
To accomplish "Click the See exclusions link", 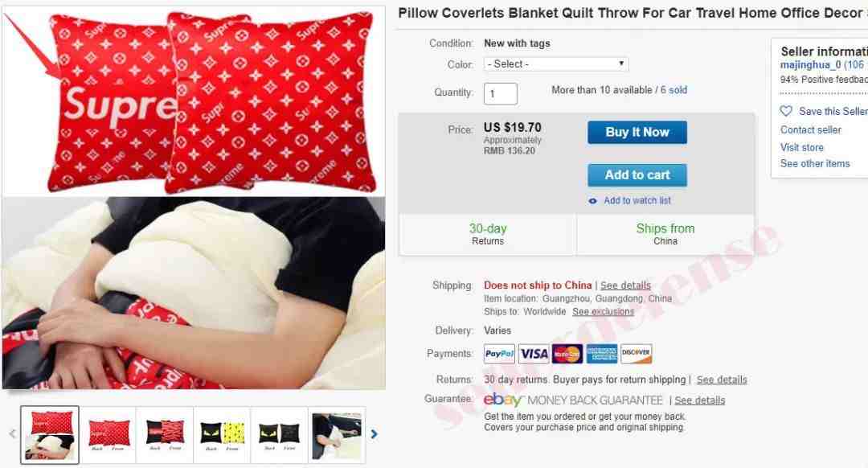I will pyautogui.click(x=604, y=312).
